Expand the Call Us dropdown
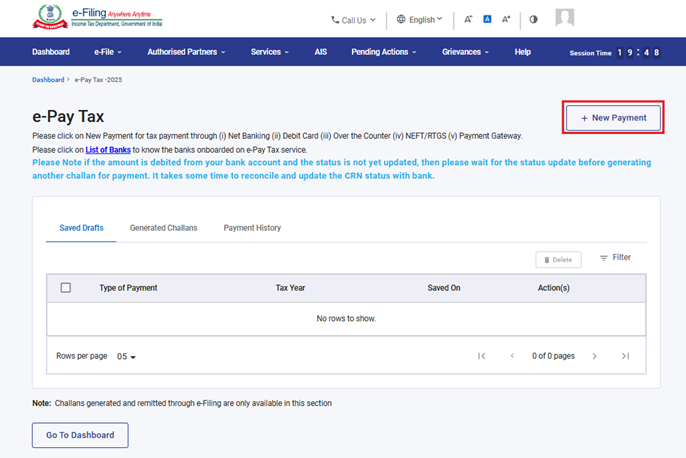Image resolution: width=686 pixels, height=458 pixels. (354, 19)
